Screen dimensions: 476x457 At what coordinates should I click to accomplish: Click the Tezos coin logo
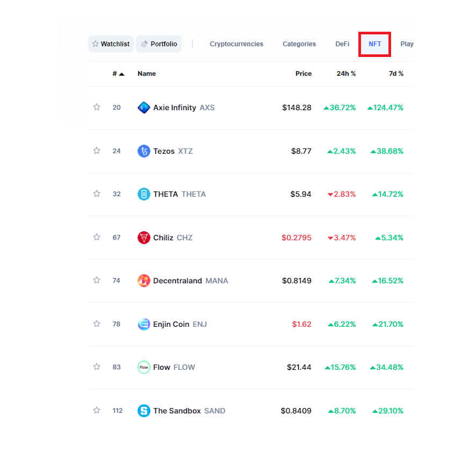click(x=144, y=151)
